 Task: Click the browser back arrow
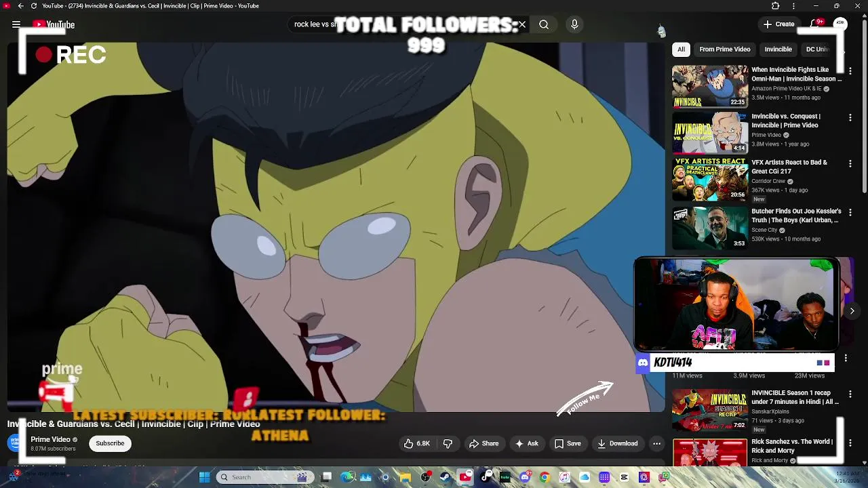point(20,5)
